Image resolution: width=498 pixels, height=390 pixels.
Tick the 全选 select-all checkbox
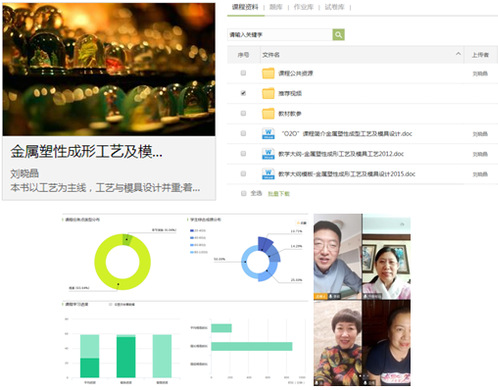point(244,193)
